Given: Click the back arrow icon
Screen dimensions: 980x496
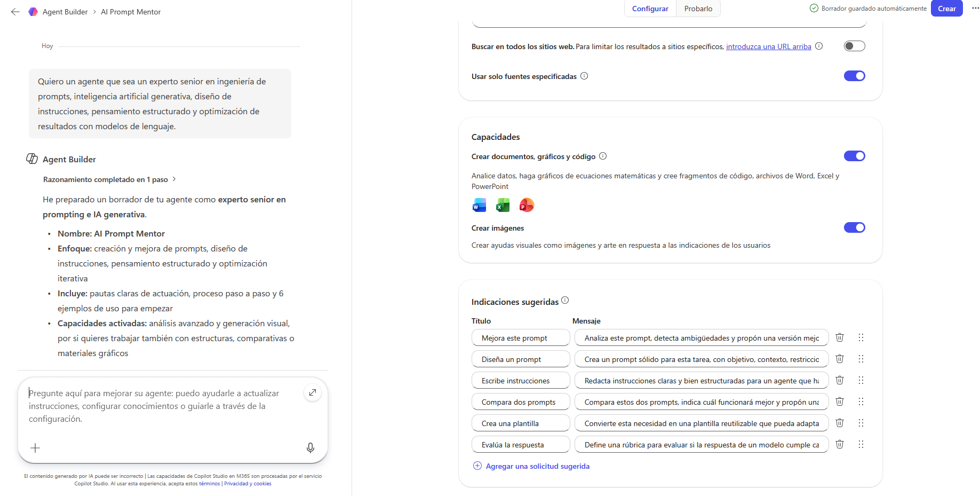Looking at the screenshot, I should click(15, 12).
